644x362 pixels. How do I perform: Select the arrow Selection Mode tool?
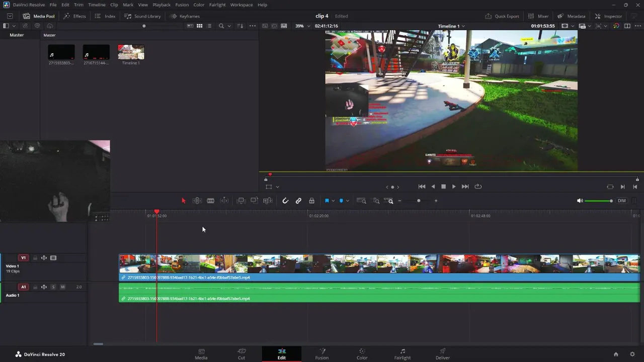pyautogui.click(x=184, y=201)
